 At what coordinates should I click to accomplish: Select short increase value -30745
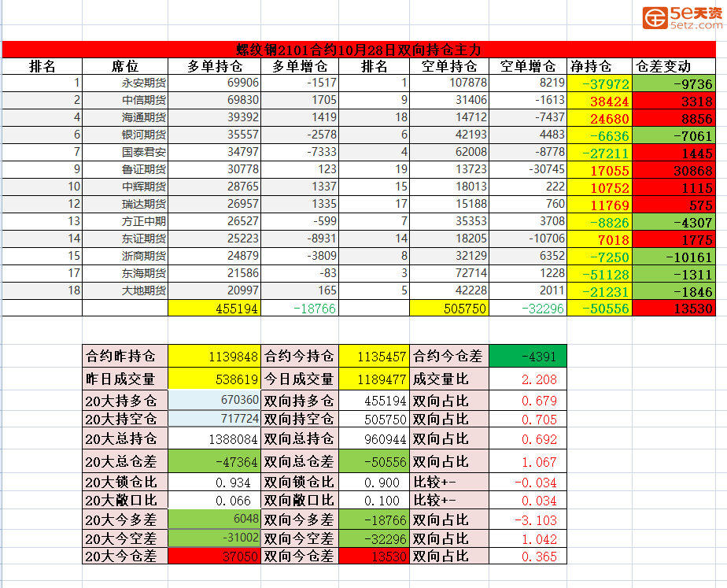pyautogui.click(x=528, y=169)
